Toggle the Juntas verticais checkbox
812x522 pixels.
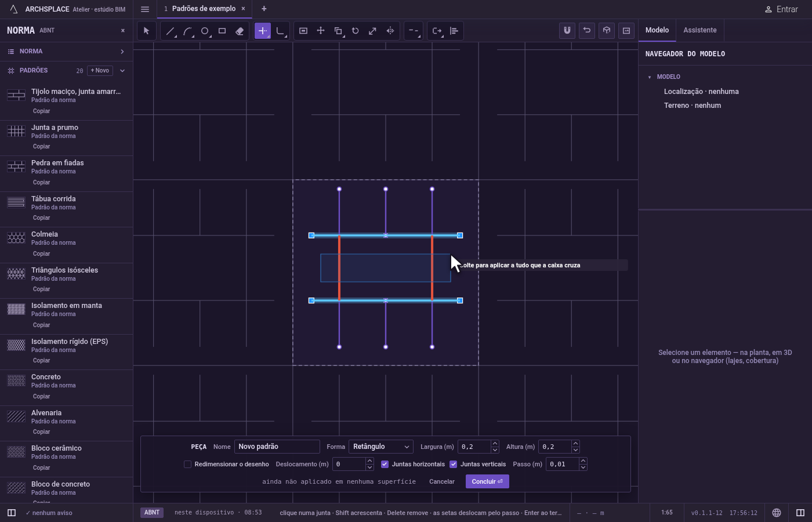[454, 464]
